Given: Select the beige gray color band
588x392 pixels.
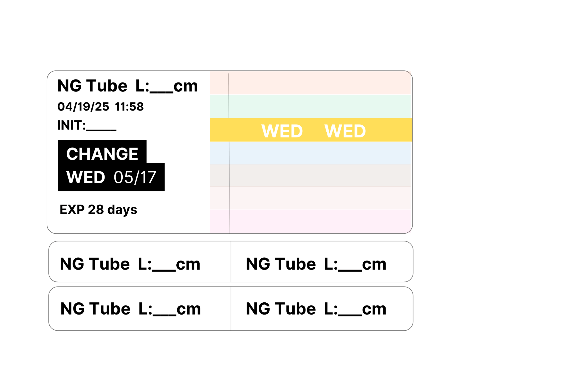Looking at the screenshot, I should (x=310, y=176).
